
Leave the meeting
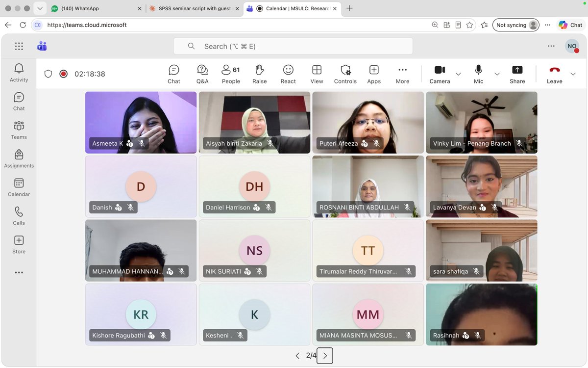pos(554,74)
